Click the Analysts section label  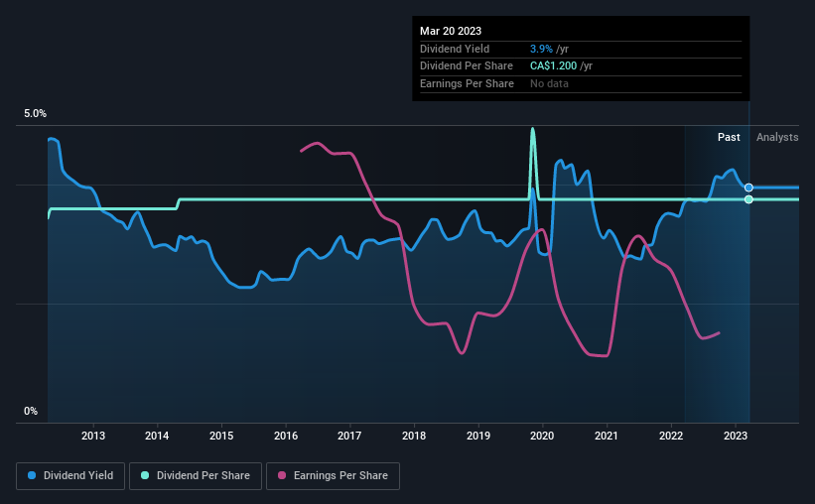coord(777,137)
